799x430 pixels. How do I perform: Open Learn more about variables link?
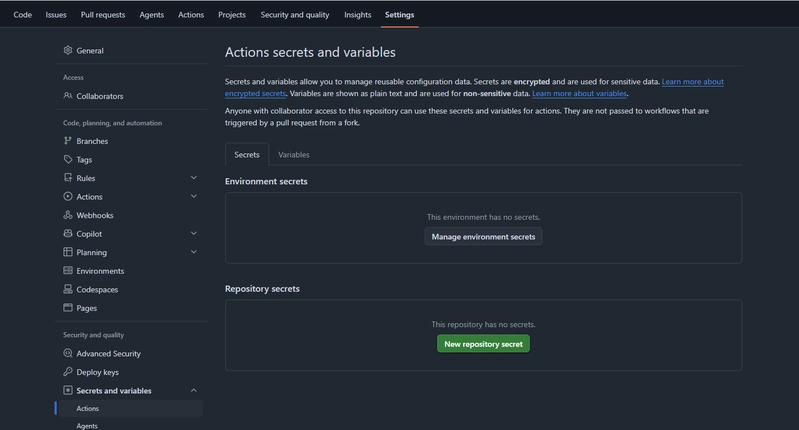pyautogui.click(x=579, y=93)
